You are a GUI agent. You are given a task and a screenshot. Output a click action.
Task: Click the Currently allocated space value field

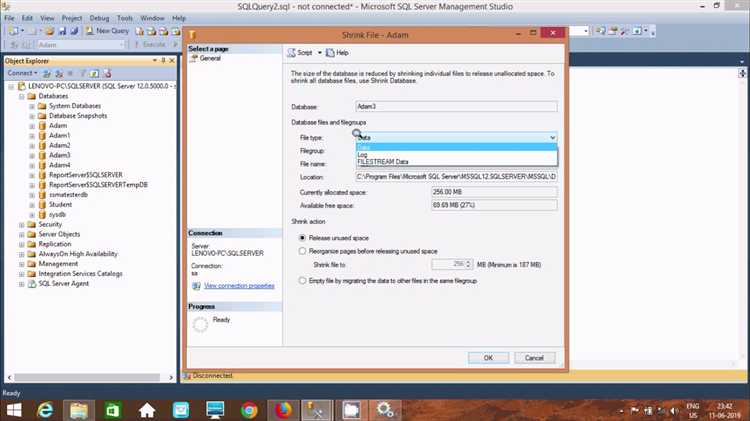[x=494, y=192]
